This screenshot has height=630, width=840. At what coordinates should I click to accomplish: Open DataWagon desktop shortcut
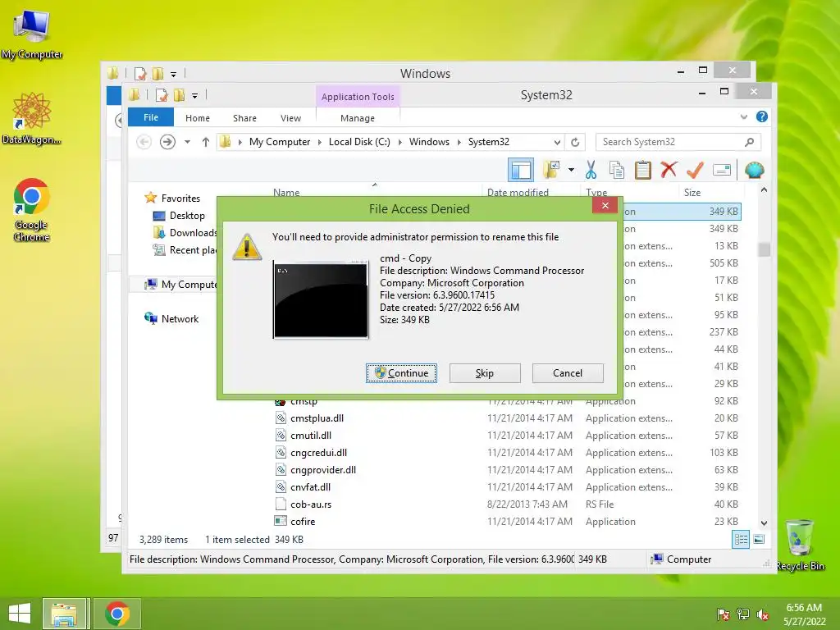32,118
